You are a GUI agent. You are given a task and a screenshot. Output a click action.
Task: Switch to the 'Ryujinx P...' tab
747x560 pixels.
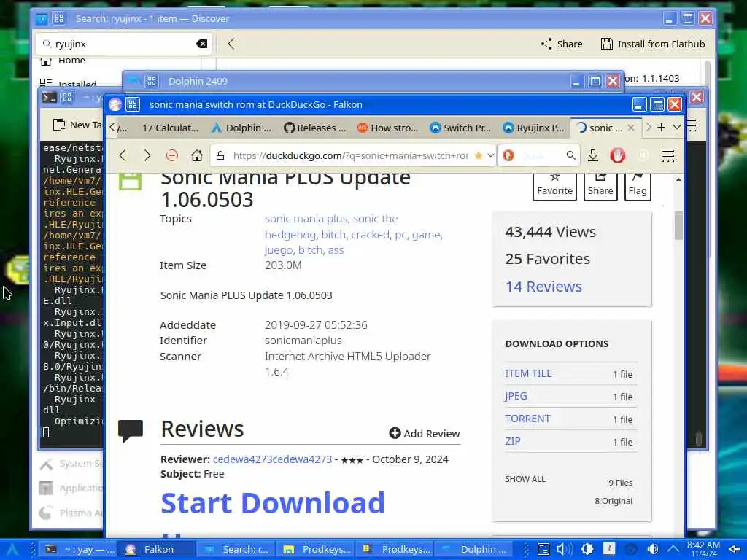[x=533, y=128]
